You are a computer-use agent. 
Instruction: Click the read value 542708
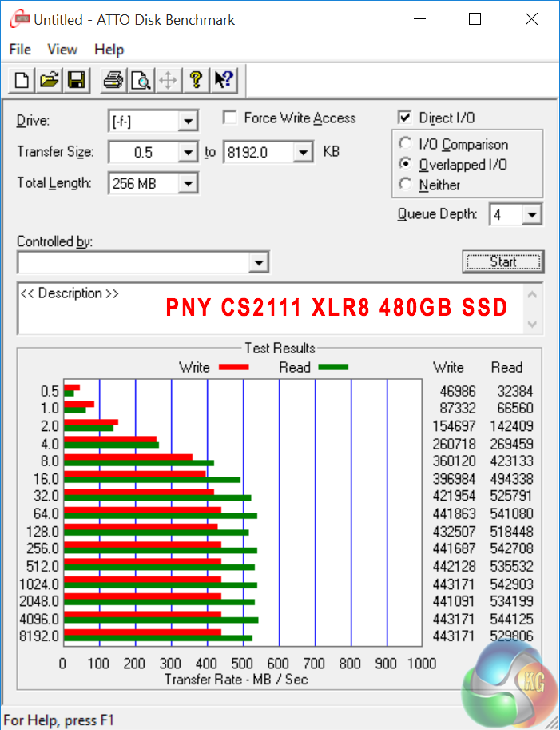pos(511,548)
